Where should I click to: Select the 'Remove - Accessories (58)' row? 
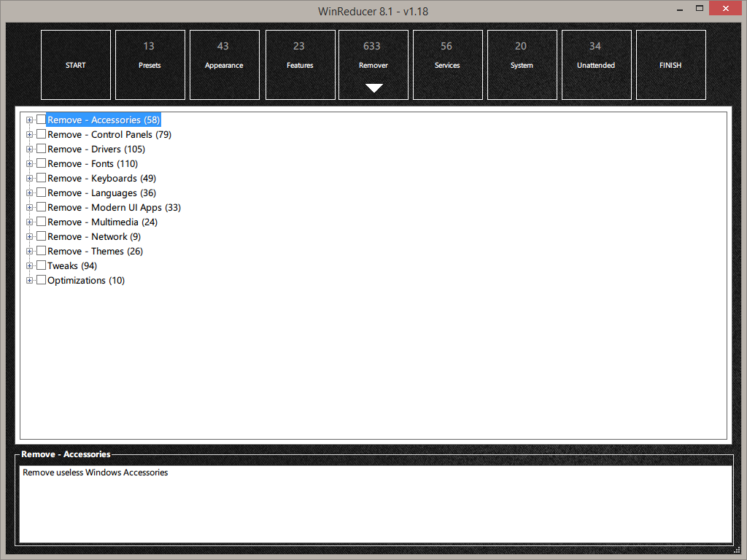coord(104,120)
